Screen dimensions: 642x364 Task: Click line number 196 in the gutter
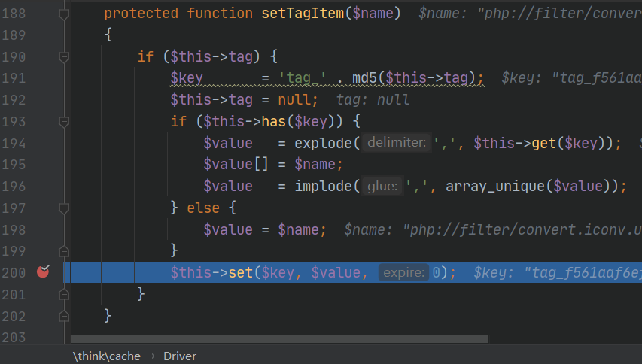14,187
